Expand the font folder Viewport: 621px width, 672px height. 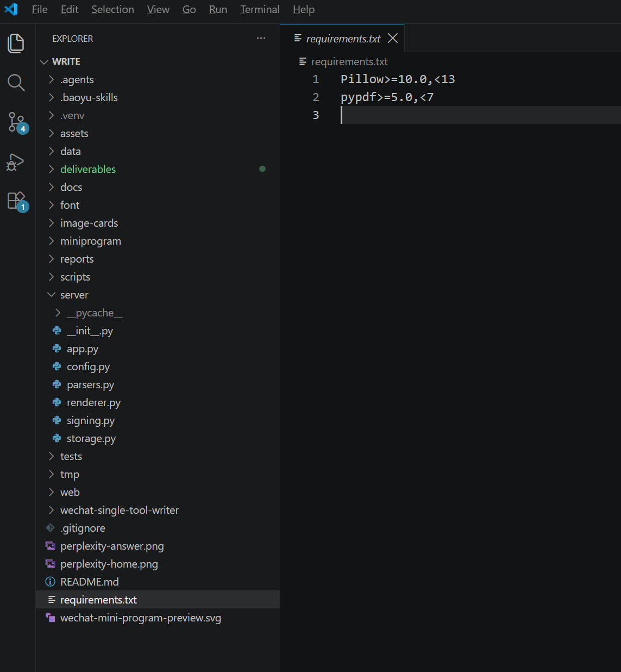tap(158, 205)
